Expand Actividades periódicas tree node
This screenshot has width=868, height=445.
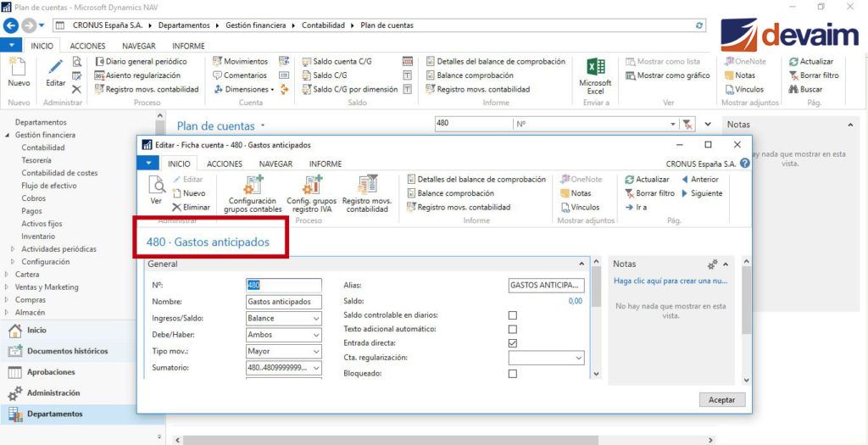coord(13,249)
